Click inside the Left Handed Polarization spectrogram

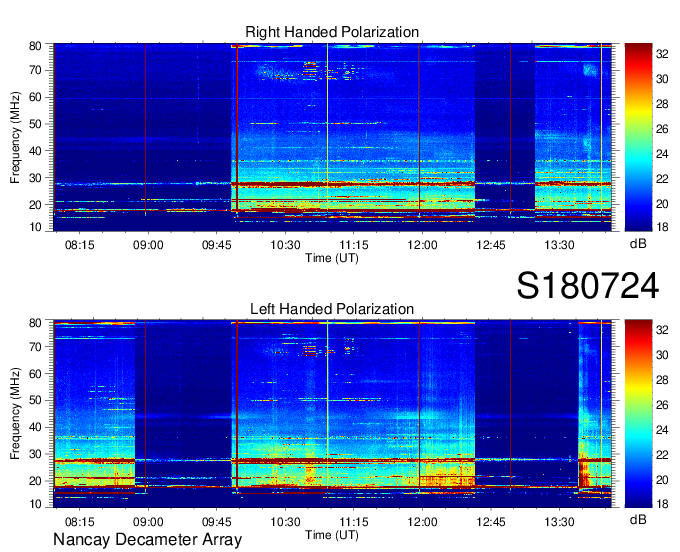[332, 414]
